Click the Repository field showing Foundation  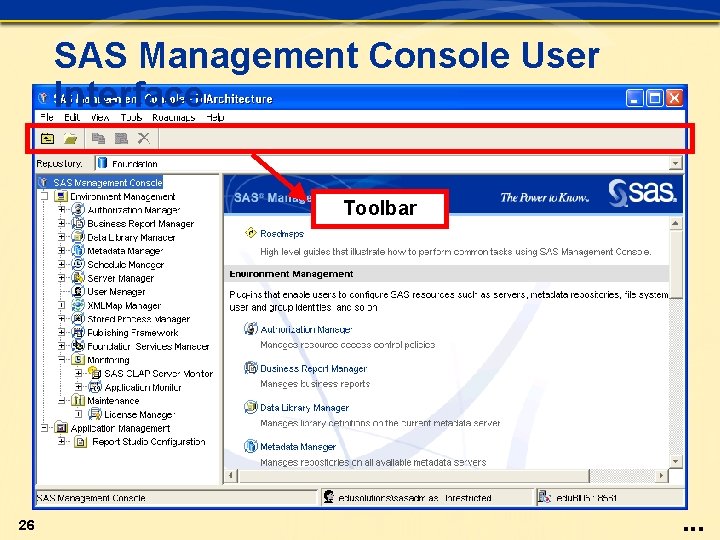[x=389, y=163]
